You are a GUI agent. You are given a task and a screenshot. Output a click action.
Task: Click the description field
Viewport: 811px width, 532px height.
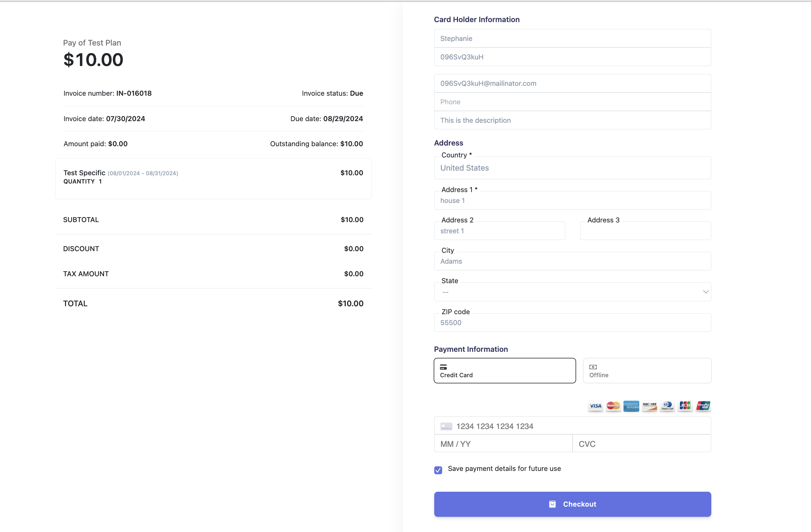click(x=573, y=120)
